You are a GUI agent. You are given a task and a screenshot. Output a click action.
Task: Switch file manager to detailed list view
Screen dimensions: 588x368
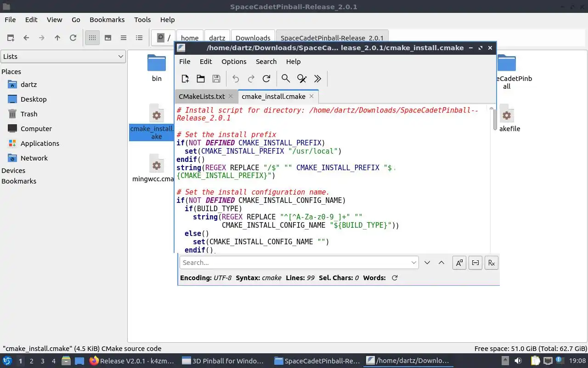[x=139, y=38]
